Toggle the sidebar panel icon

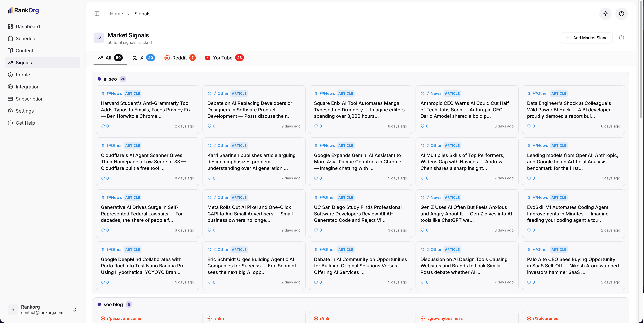click(x=97, y=14)
